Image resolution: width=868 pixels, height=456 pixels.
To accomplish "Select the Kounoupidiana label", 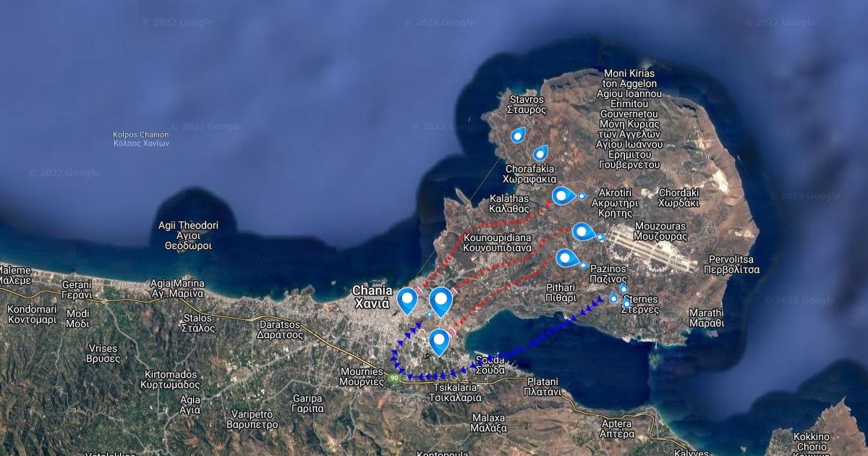I will pyautogui.click(x=498, y=242).
